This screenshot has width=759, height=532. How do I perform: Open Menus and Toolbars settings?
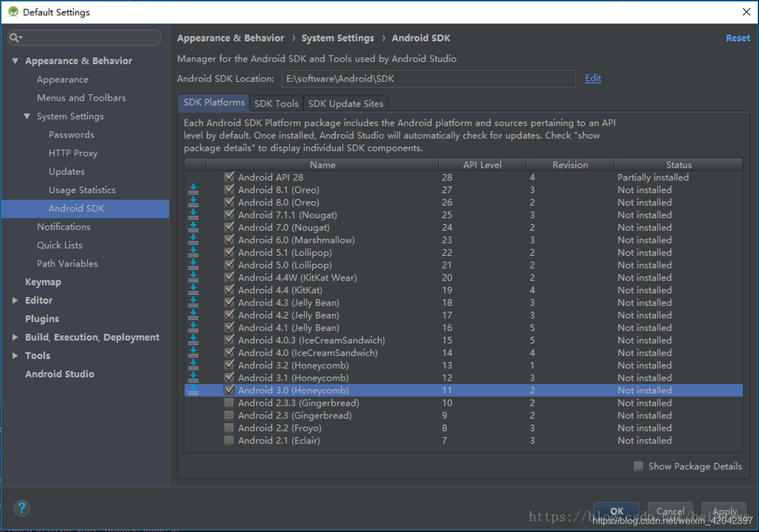click(x=81, y=98)
